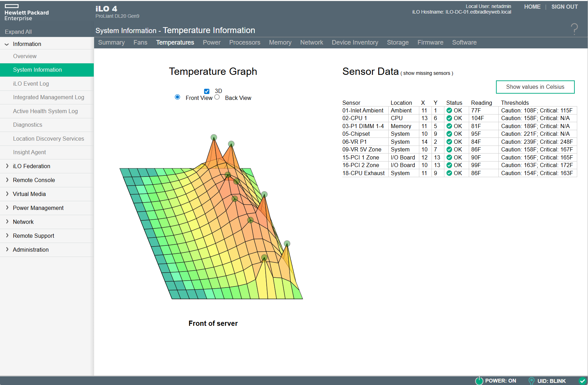This screenshot has height=385, width=588.
Task: Click the UID Blink indicator icon
Action: tap(532, 381)
